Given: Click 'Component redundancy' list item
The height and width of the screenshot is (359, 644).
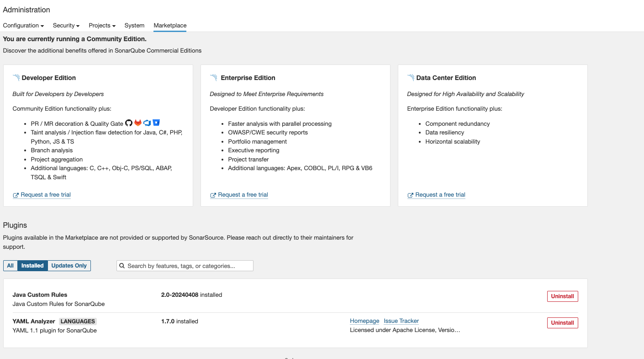Looking at the screenshot, I should (x=458, y=124).
